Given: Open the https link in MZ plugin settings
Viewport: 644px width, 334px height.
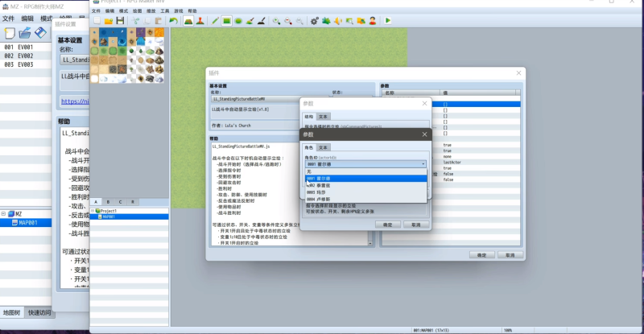Looking at the screenshot, I should [x=75, y=101].
